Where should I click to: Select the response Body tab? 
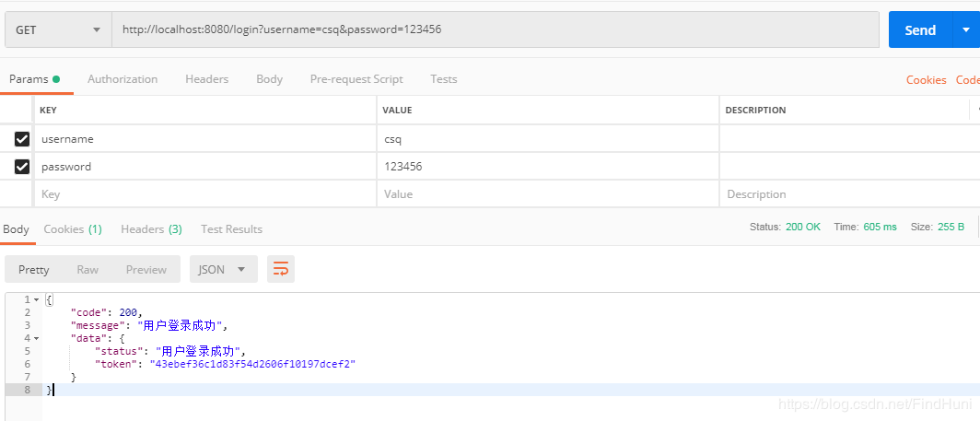click(17, 229)
